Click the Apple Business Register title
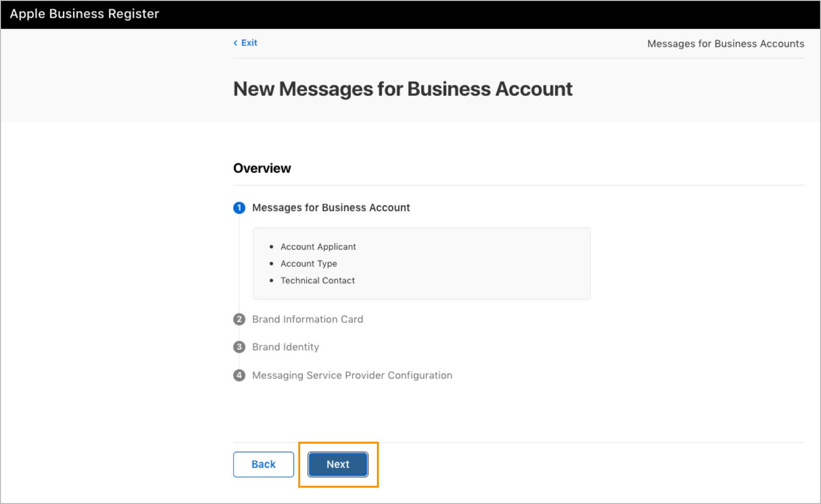This screenshot has width=821, height=504. tap(84, 14)
